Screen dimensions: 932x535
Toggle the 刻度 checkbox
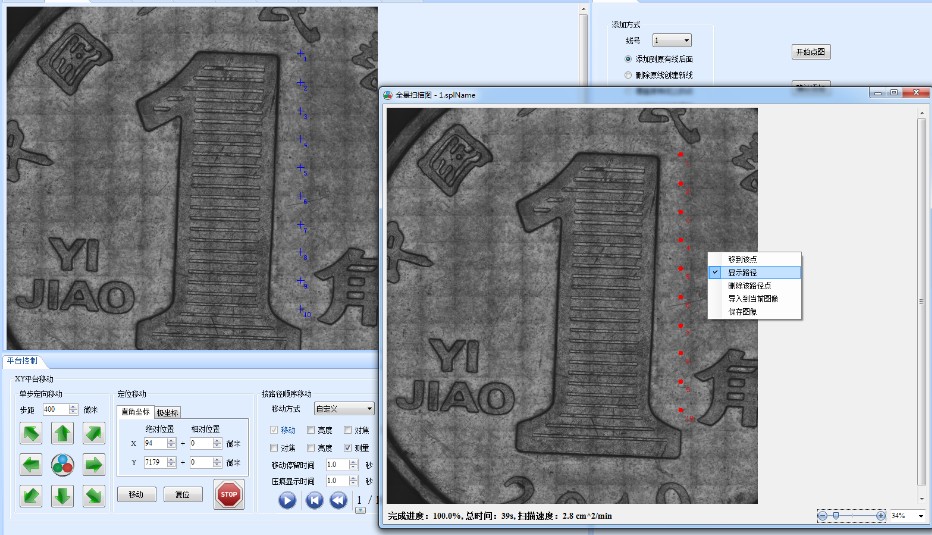pyautogui.click(x=347, y=448)
